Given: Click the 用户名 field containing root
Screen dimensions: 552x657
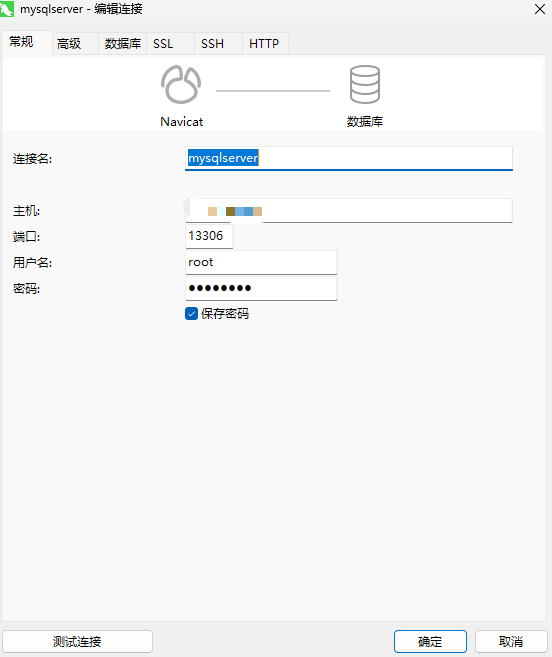Looking at the screenshot, I should (261, 262).
